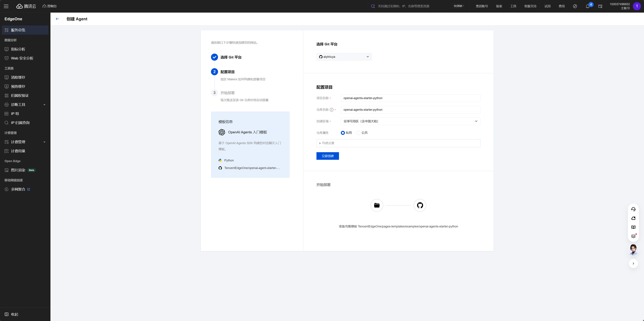Click the folder icon in deployment diagram
This screenshot has height=321, width=644.
coord(377,205)
